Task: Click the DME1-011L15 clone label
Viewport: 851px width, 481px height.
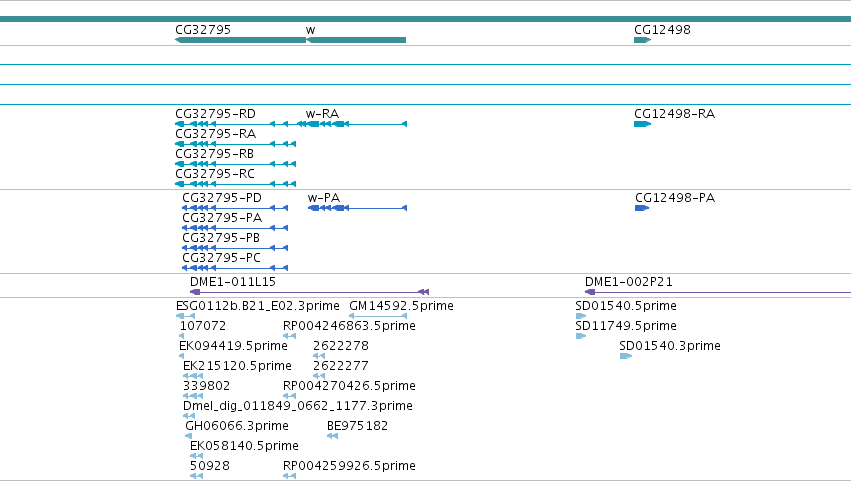Action: (233, 282)
